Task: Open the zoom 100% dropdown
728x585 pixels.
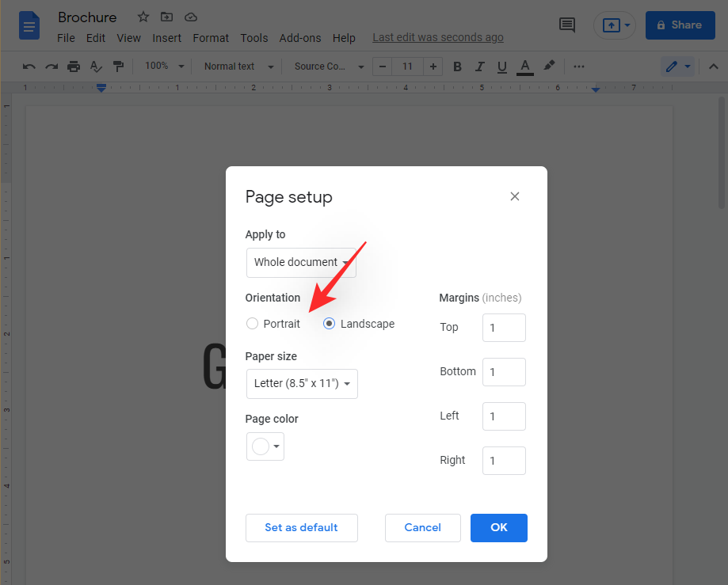Action: [x=164, y=66]
